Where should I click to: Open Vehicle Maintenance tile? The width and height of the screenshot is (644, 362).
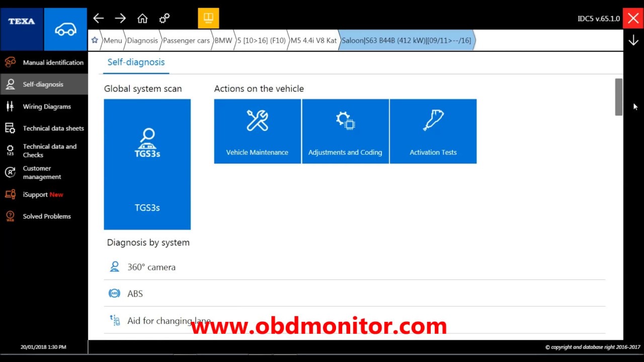pos(257,131)
